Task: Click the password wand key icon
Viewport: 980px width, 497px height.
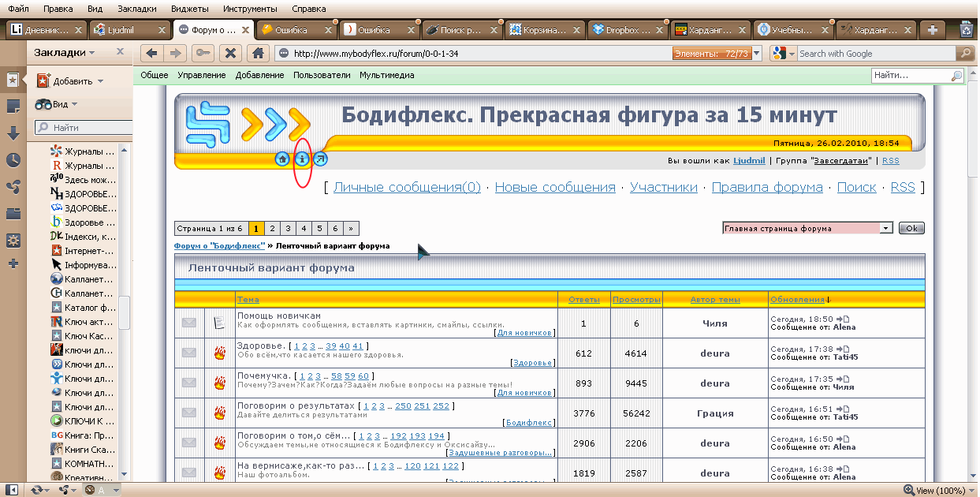Action: point(203,53)
